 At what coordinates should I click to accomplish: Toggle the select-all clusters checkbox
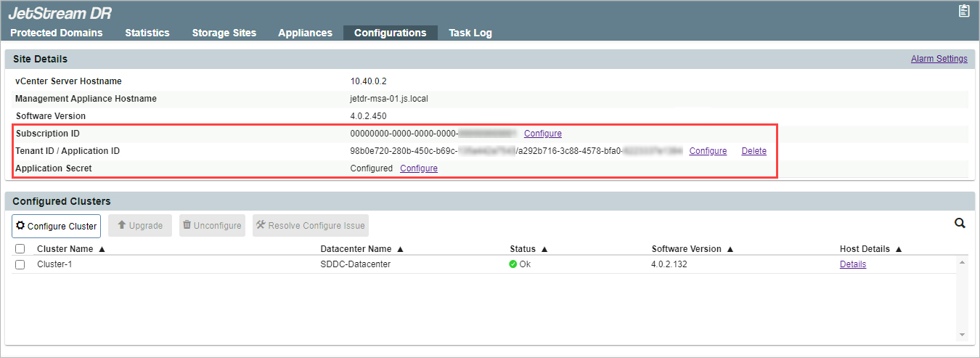click(20, 249)
